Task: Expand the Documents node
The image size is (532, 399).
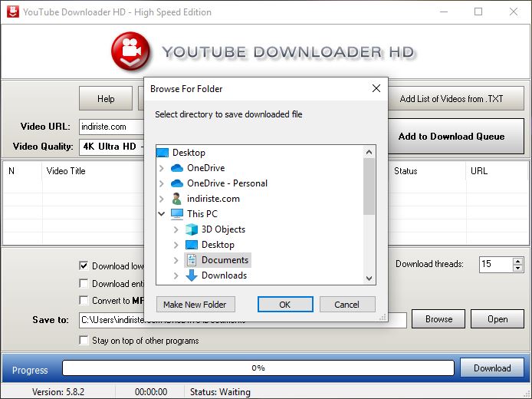Action: 176,260
